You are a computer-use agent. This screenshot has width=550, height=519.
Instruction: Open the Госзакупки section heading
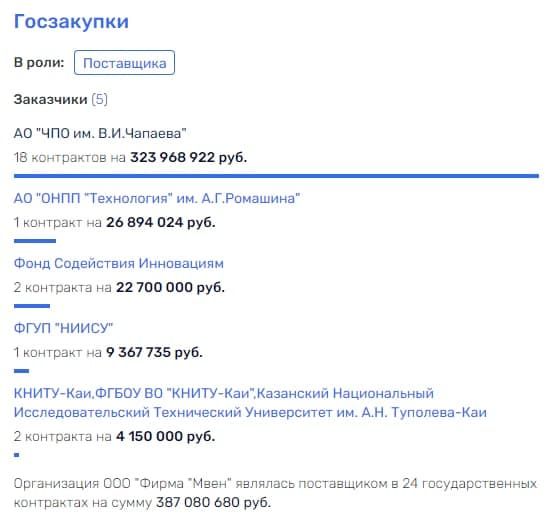tap(71, 22)
